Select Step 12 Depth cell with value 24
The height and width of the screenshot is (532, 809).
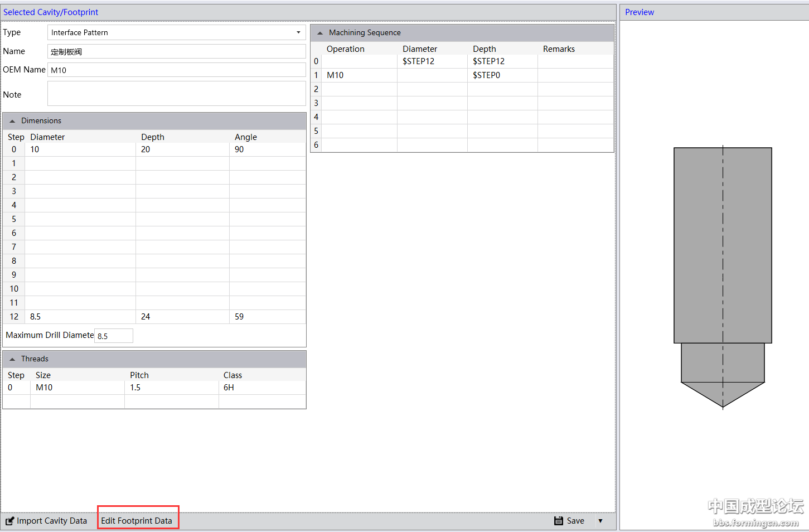click(x=182, y=317)
